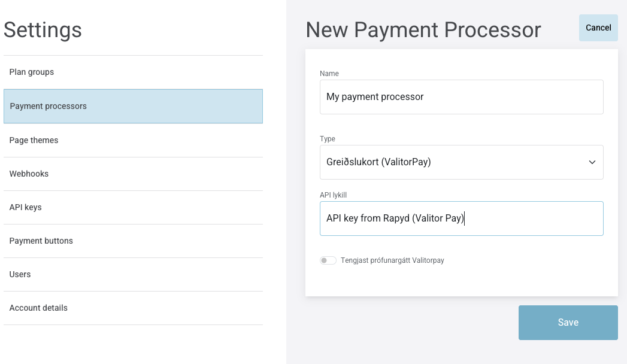This screenshot has width=627, height=364.
Task: Open Account details settings
Action: (133, 308)
